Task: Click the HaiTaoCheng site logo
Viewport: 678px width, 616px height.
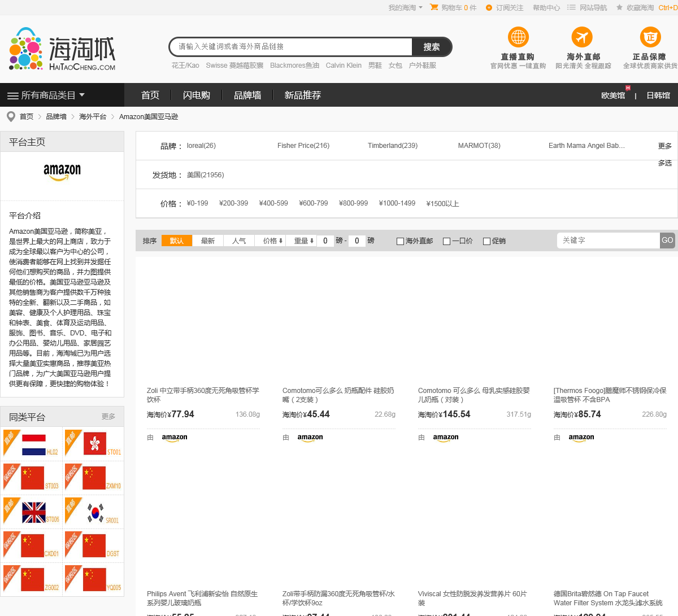Action: coord(62,49)
